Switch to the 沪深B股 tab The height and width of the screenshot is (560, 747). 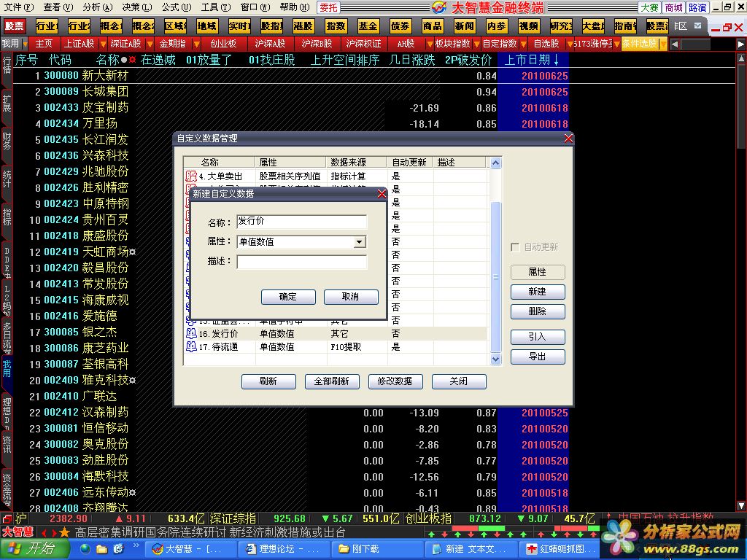(317, 44)
